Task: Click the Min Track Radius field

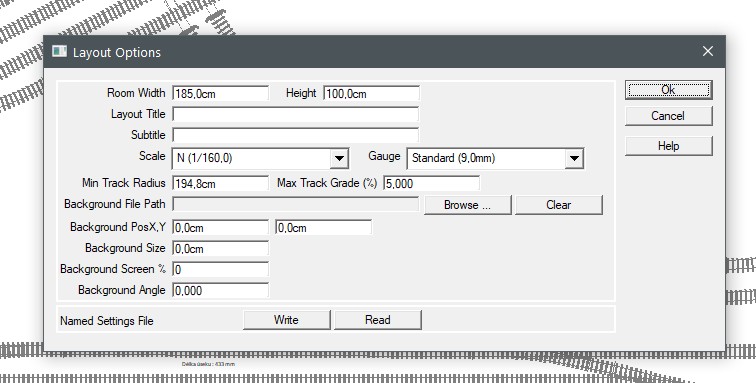Action: click(220, 184)
